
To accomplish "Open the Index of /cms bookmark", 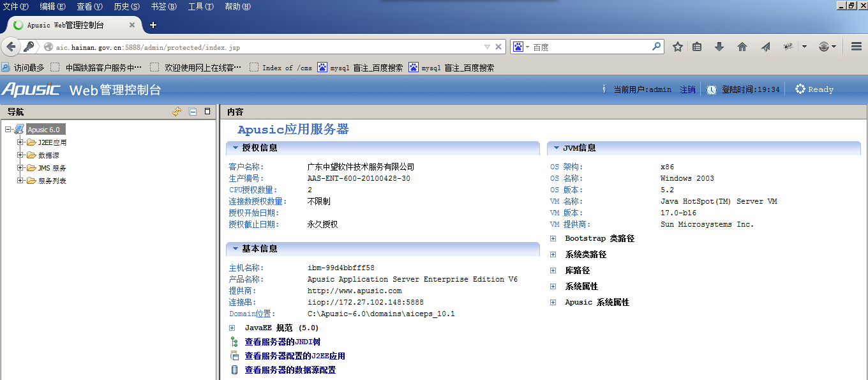I will click(x=280, y=68).
